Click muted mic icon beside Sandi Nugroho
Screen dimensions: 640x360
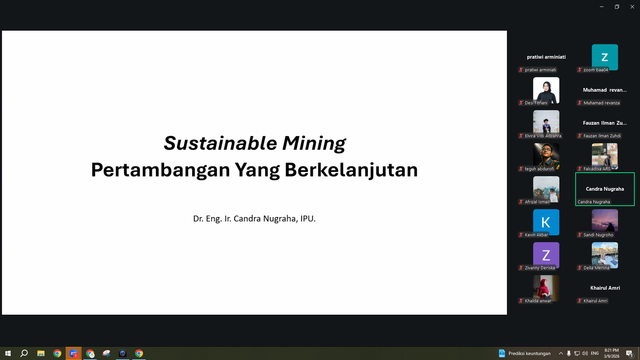pyautogui.click(x=580, y=235)
